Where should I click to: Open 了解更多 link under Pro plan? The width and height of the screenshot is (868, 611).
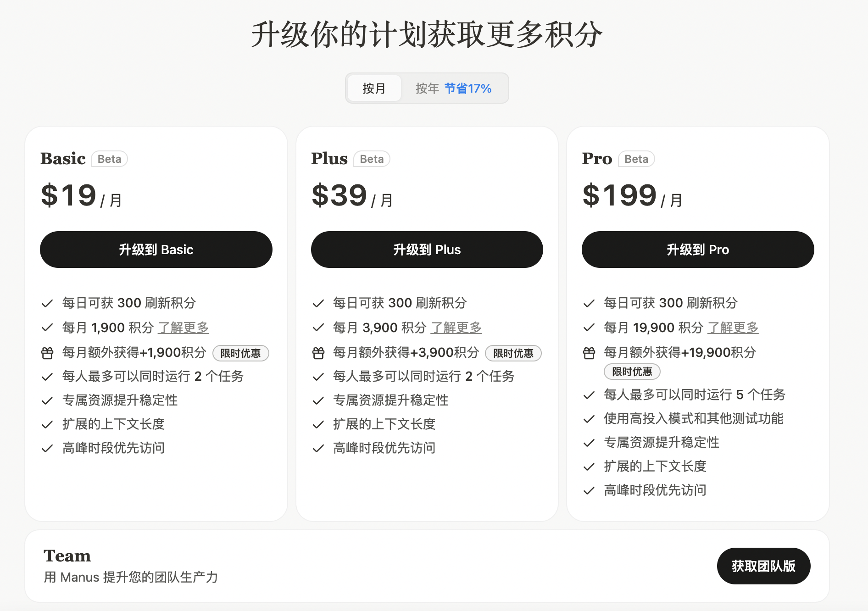pyautogui.click(x=733, y=328)
